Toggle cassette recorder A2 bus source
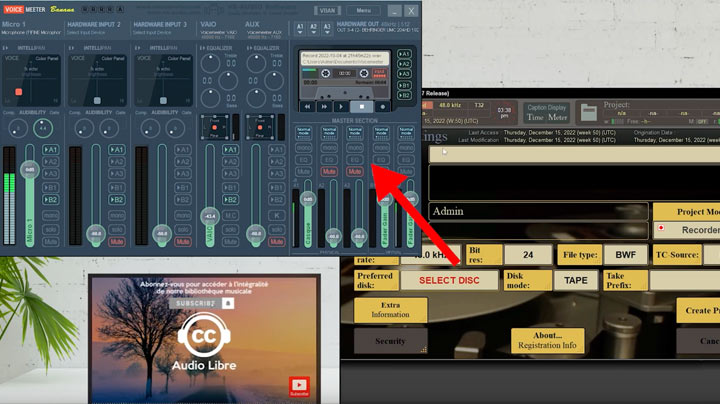The width and height of the screenshot is (720, 404). click(404, 64)
